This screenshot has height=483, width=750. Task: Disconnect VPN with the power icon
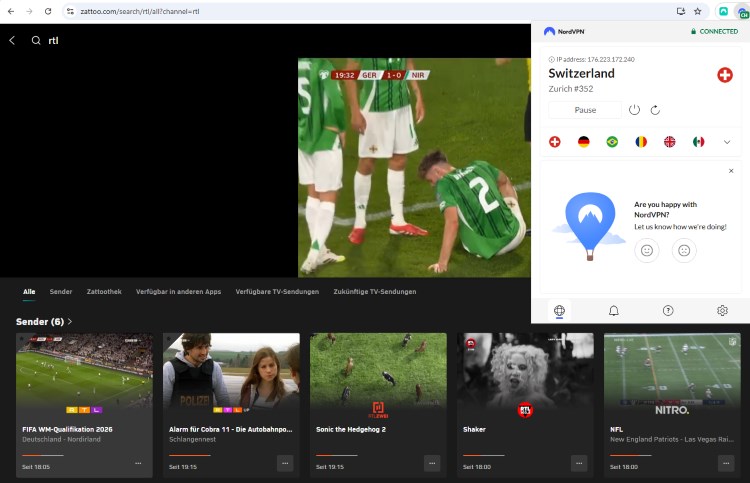coord(634,110)
